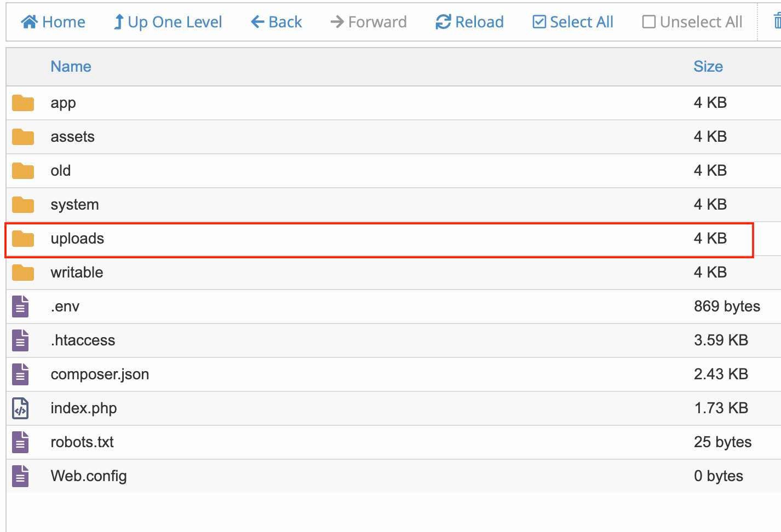Click the trash delete icon

(777, 22)
